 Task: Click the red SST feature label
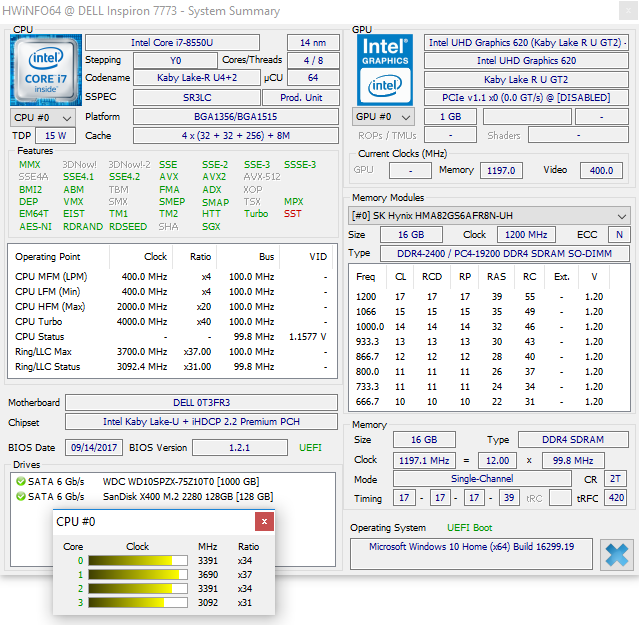tap(293, 214)
